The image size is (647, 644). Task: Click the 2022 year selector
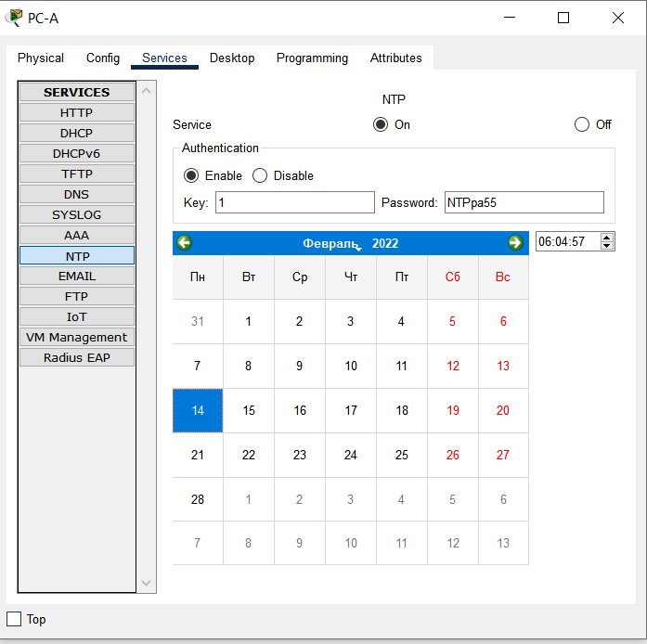click(385, 243)
